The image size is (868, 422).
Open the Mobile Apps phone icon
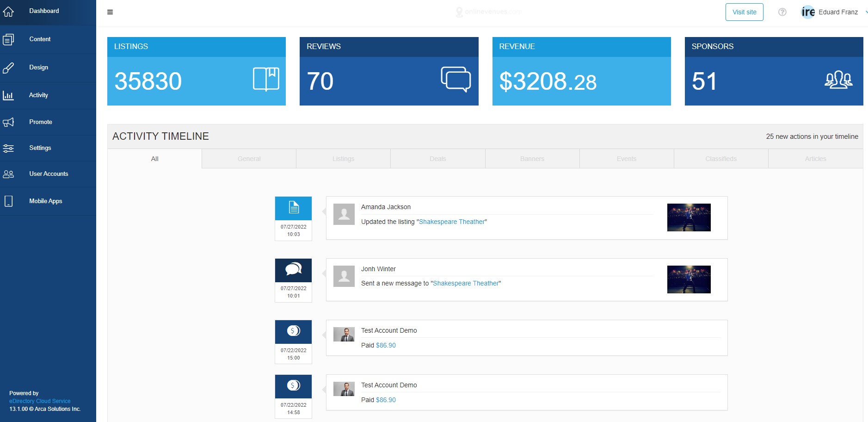[x=8, y=201]
